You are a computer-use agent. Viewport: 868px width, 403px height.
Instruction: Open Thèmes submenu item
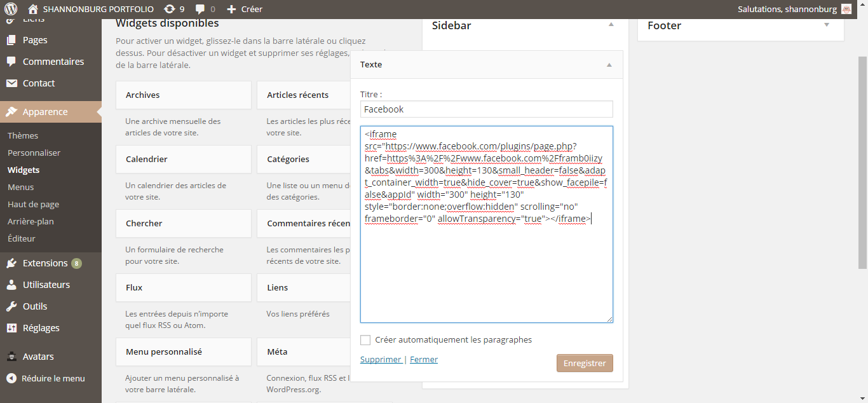click(23, 135)
